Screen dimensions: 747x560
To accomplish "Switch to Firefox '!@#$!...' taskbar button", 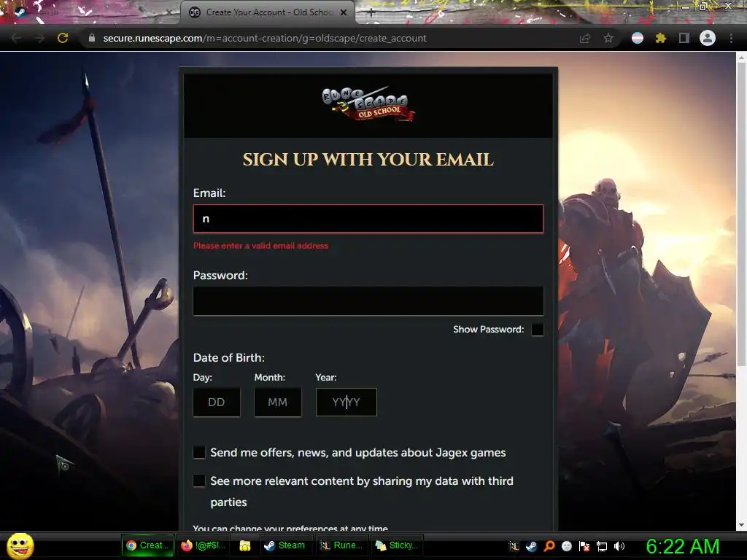I will pos(204,545).
